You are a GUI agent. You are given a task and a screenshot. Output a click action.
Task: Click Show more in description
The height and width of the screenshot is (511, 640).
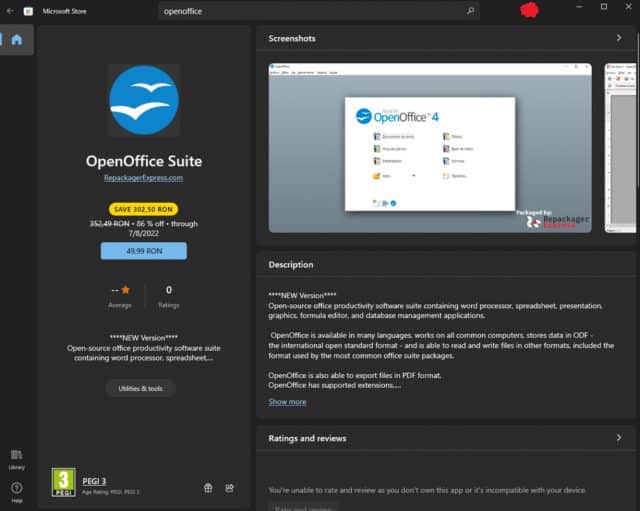[287, 402]
